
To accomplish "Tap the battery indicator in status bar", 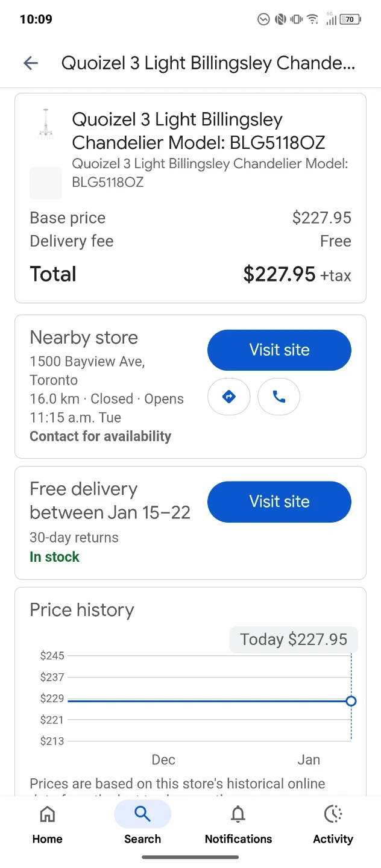I will (350, 19).
